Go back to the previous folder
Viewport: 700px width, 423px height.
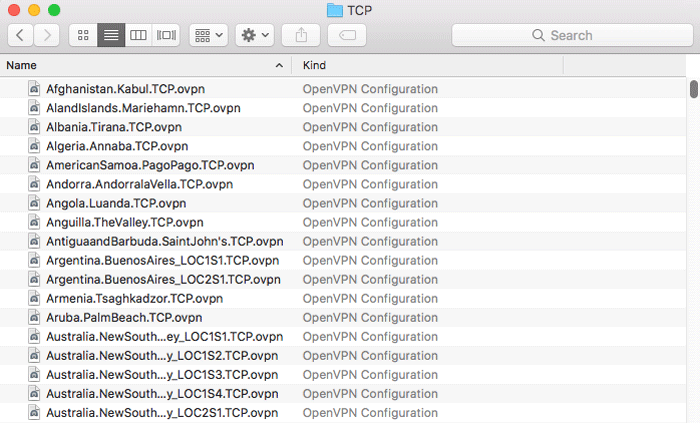pos(20,35)
